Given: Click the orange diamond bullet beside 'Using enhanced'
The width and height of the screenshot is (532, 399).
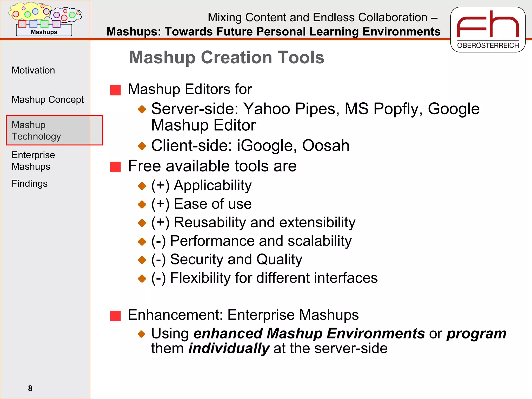Looking at the screenshot, I should pos(142,334).
